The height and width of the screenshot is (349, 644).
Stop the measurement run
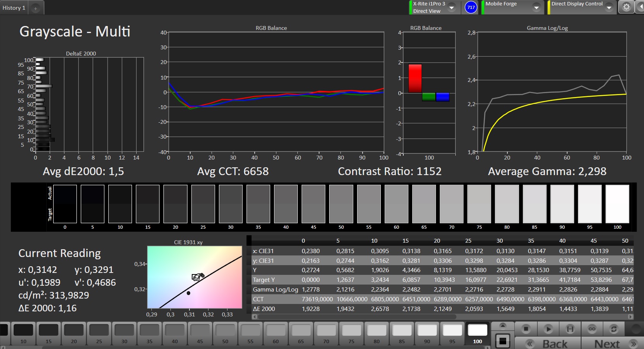526,329
